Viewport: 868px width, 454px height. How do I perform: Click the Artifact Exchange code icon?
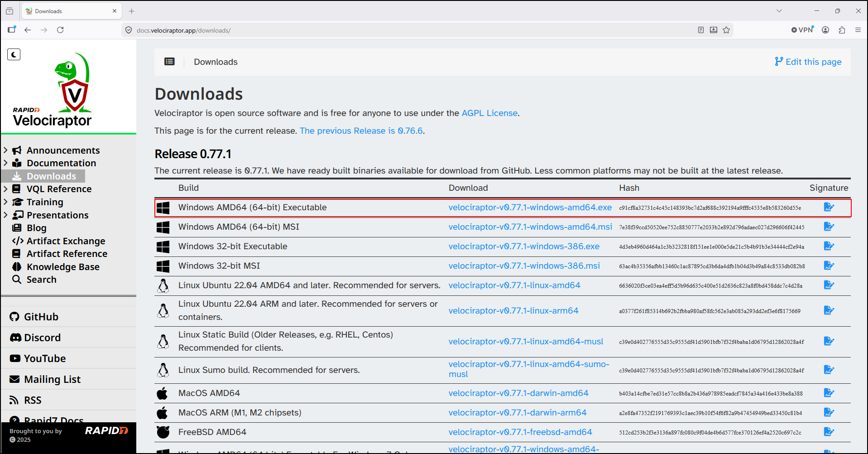point(18,241)
